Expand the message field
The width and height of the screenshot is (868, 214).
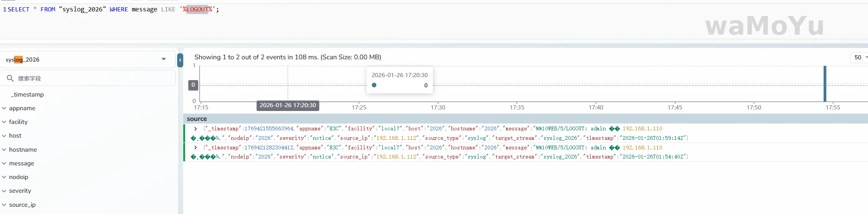click(x=4, y=163)
